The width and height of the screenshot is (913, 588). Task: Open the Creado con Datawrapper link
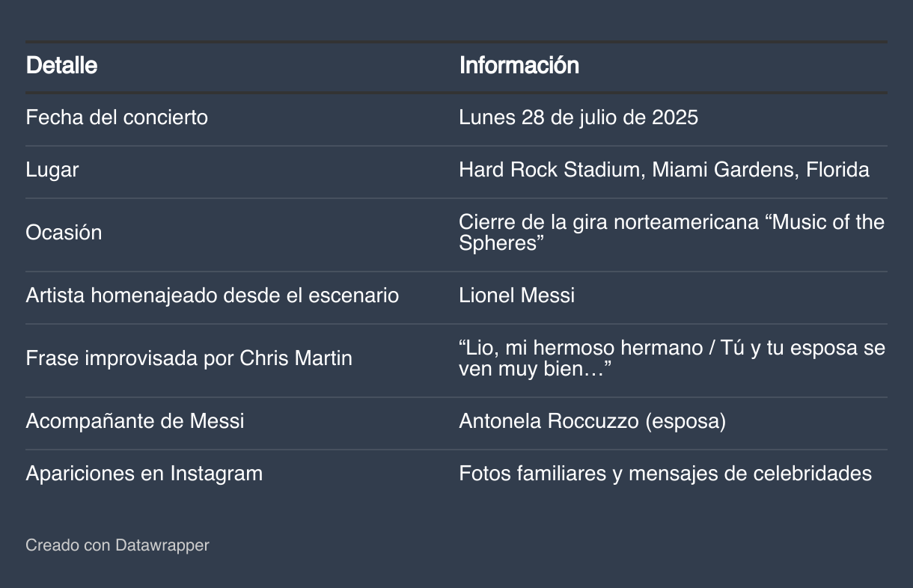(x=117, y=545)
